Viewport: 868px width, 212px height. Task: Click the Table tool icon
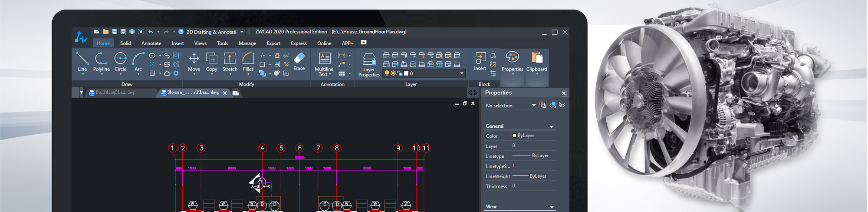click(342, 73)
